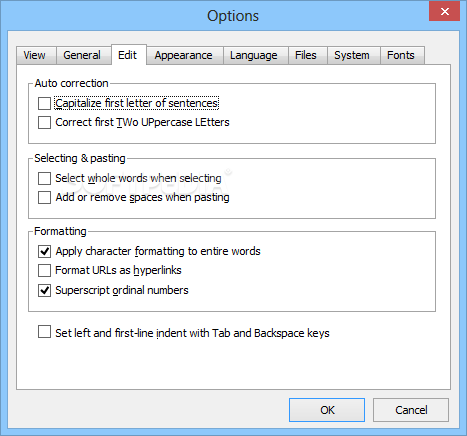
Task: Open the General tab
Action: click(83, 55)
